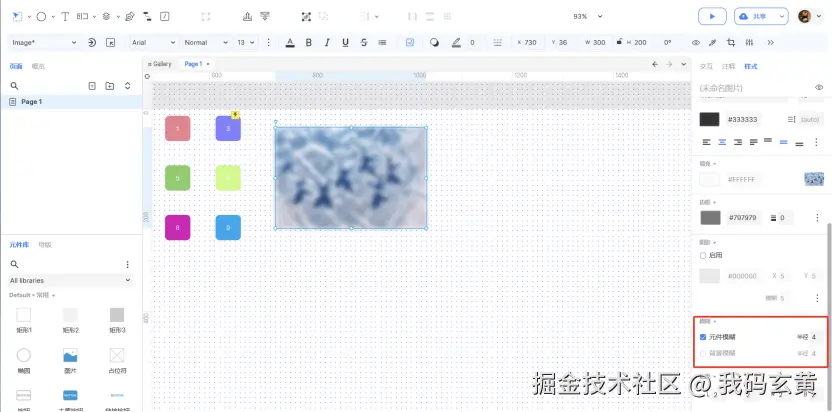This screenshot has width=832, height=412.
Task: Open the user avatar account menu
Action: 810,16
